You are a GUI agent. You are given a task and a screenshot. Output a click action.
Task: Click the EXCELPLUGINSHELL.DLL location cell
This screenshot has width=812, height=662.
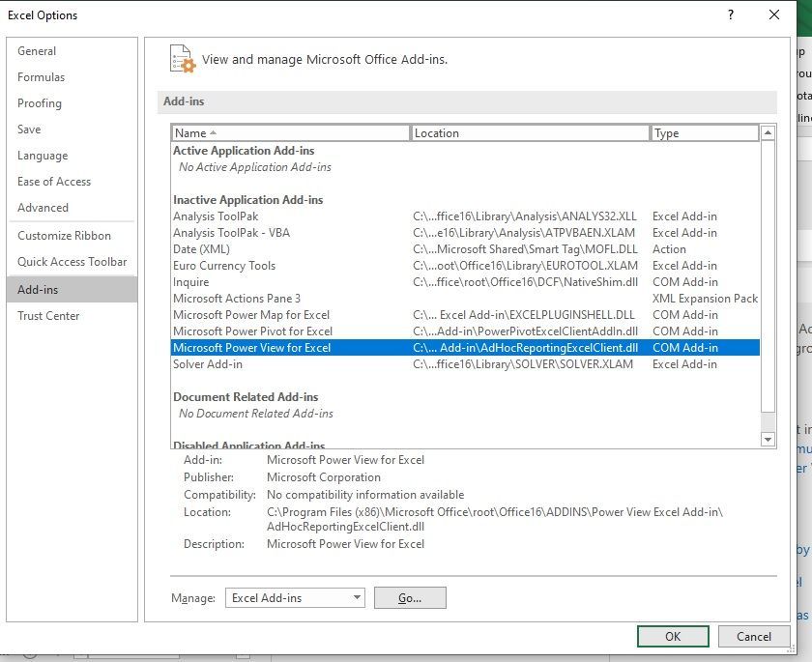click(524, 315)
